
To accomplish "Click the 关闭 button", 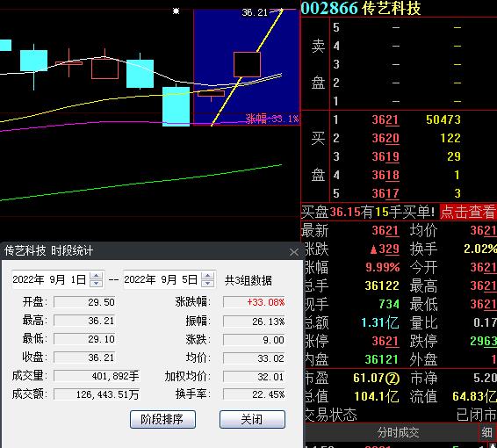I will coord(252,419).
